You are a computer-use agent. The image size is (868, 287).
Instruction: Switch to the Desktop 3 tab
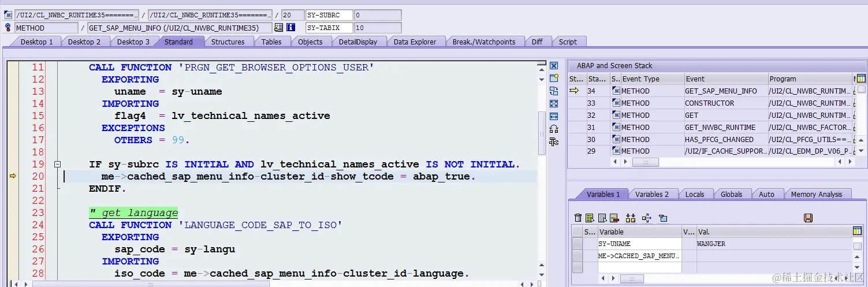tap(133, 42)
